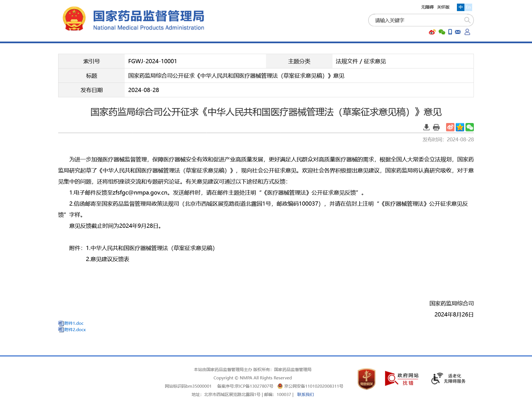The width and height of the screenshot is (532, 409).
Task: Share article via green WeChat icon
Action: coord(469,127)
